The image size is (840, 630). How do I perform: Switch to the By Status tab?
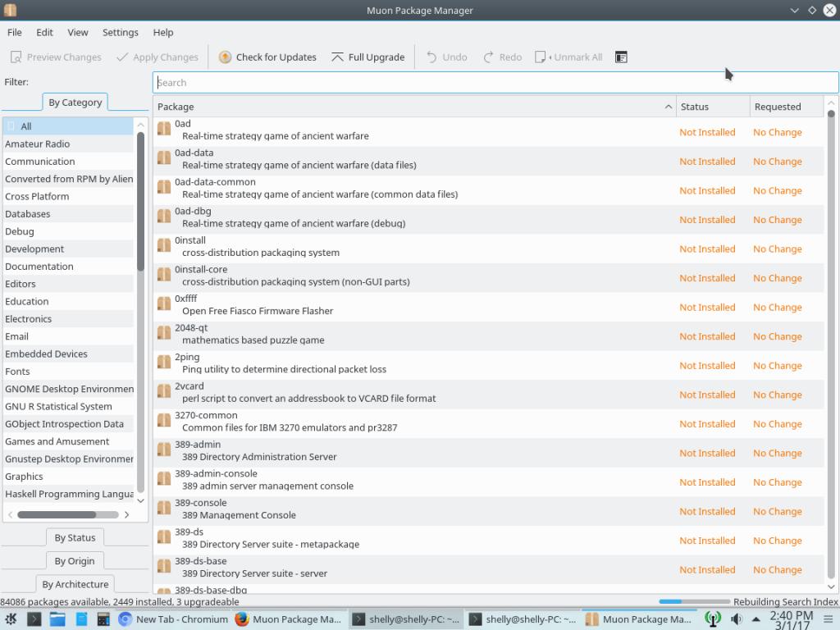tap(75, 538)
